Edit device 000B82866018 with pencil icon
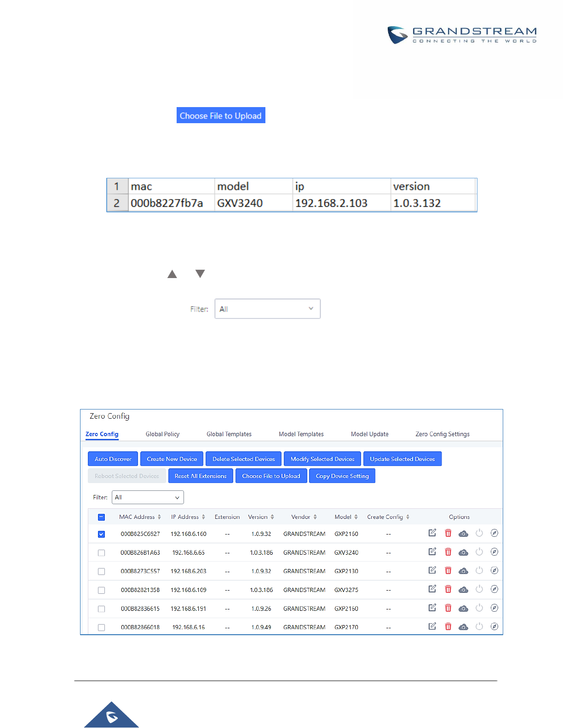 pyautogui.click(x=432, y=626)
